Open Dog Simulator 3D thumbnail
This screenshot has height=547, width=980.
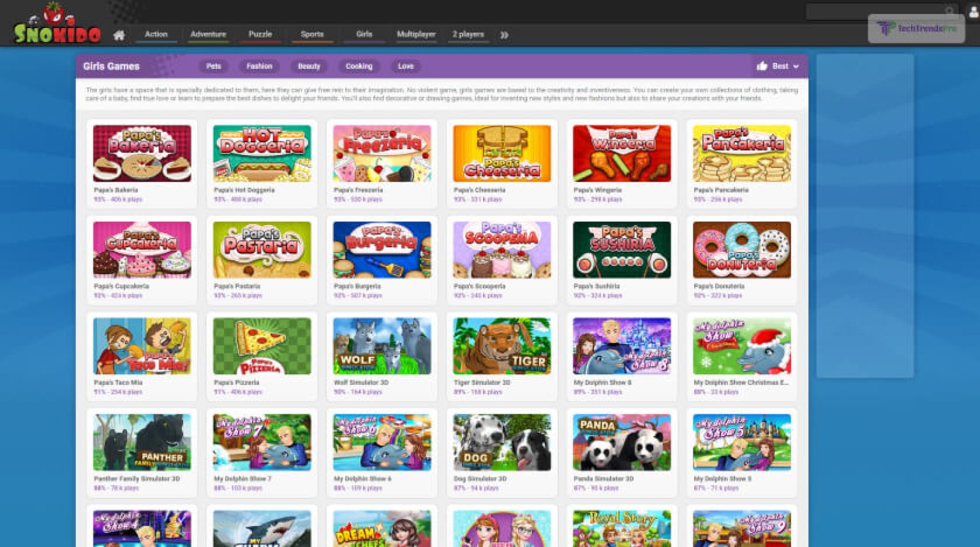pos(501,442)
